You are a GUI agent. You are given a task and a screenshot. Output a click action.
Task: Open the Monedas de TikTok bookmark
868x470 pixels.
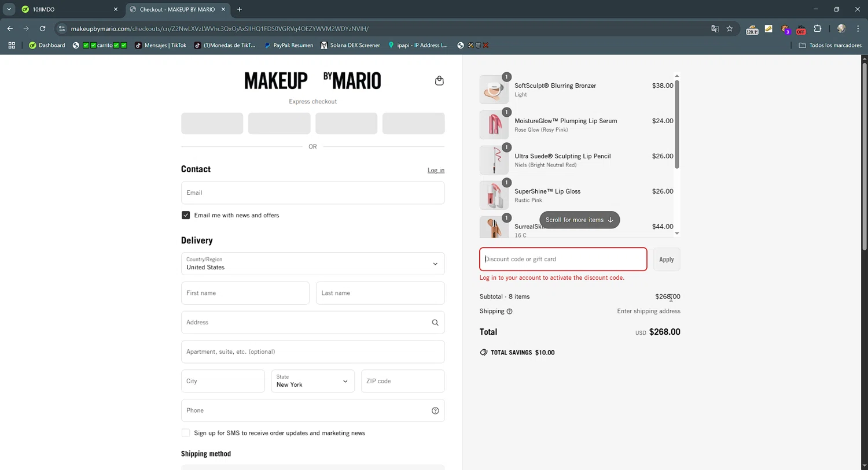[x=225, y=45]
